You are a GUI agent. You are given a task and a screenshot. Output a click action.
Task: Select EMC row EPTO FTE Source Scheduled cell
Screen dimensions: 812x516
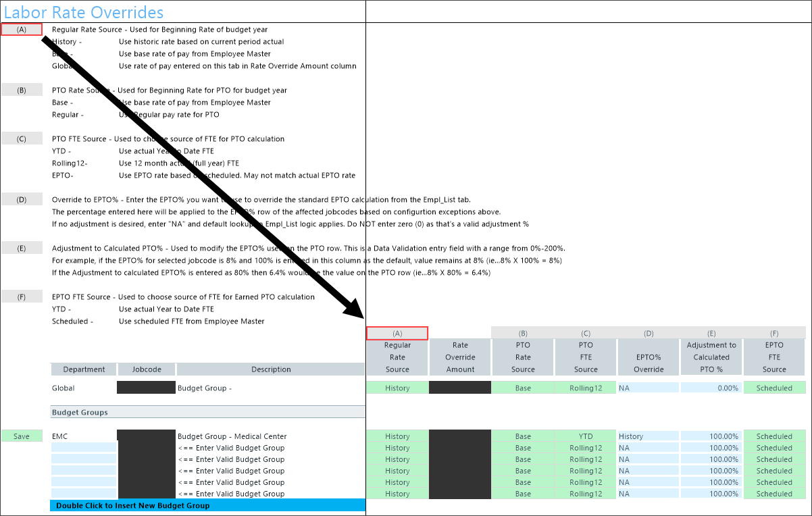pos(774,436)
